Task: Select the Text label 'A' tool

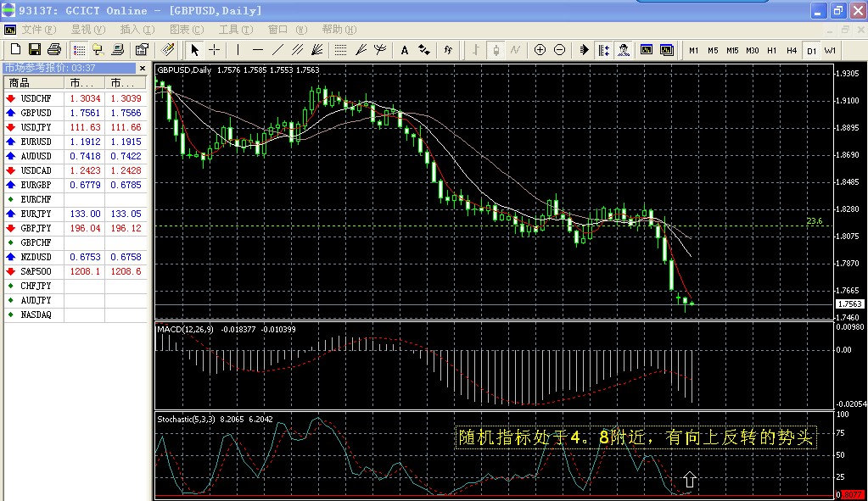Action: click(x=405, y=50)
